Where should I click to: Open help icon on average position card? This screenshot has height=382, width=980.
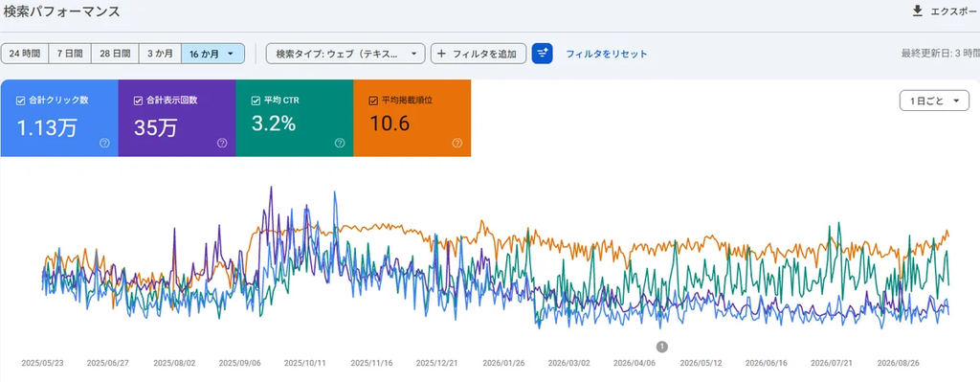coord(457,144)
